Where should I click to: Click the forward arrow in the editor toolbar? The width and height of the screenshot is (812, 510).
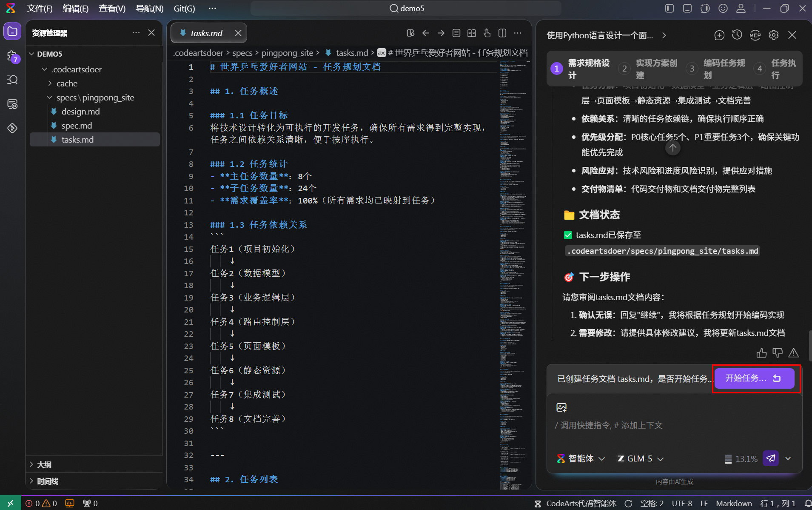point(441,33)
